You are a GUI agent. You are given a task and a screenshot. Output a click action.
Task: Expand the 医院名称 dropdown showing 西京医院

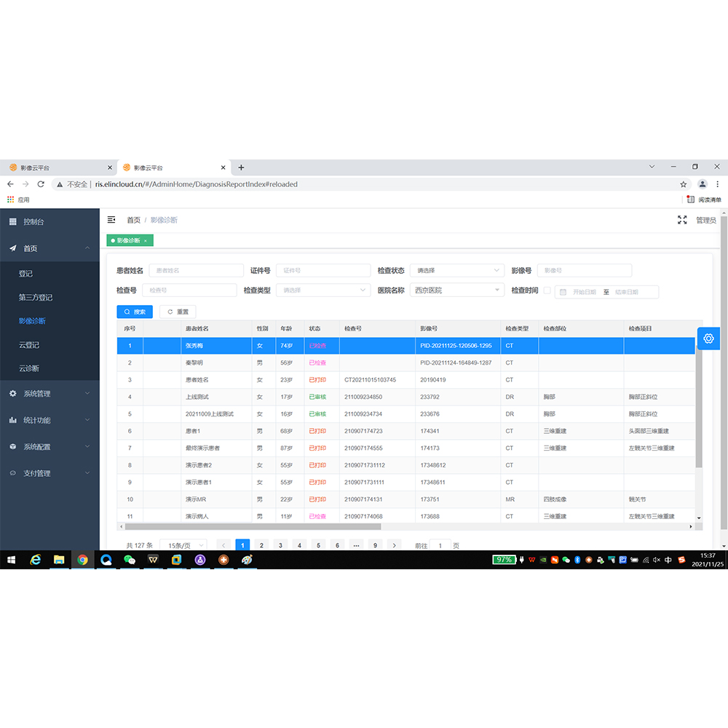click(x=456, y=290)
